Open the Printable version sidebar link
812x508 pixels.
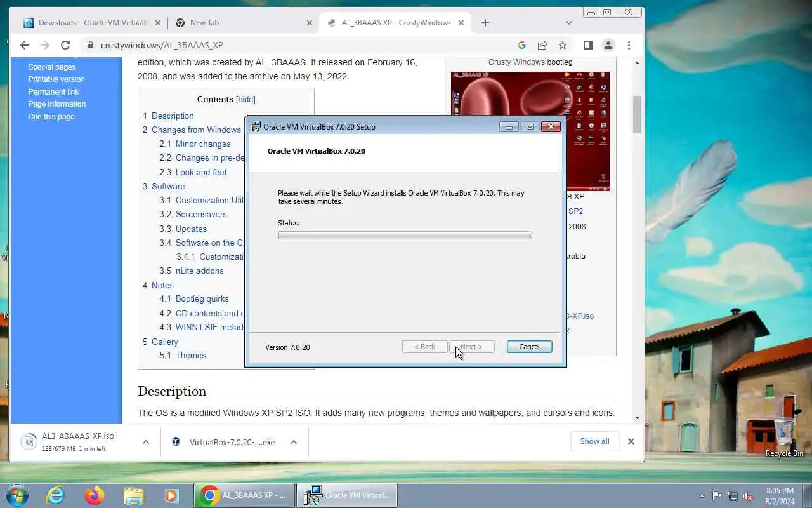(x=56, y=79)
